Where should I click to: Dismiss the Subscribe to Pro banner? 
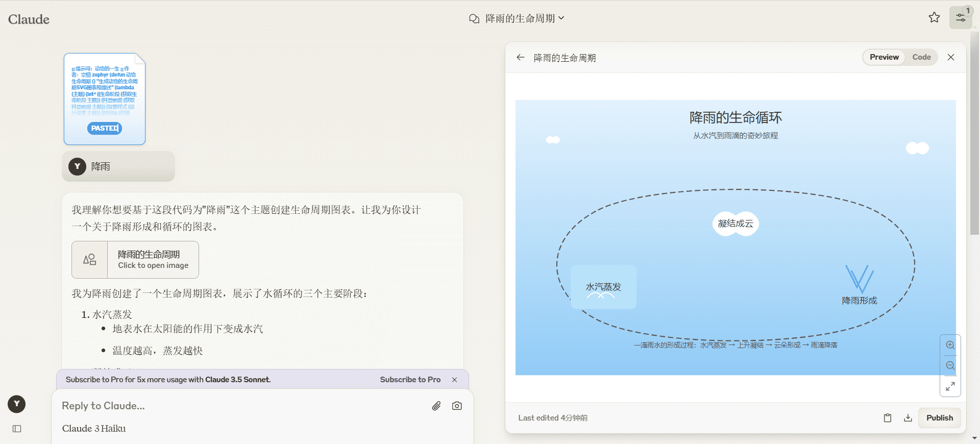pos(454,380)
